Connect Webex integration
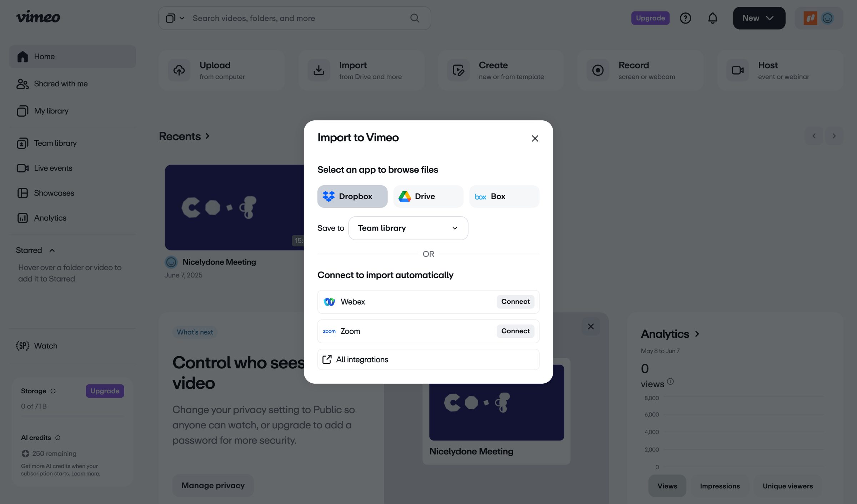The width and height of the screenshot is (857, 504). tap(515, 302)
